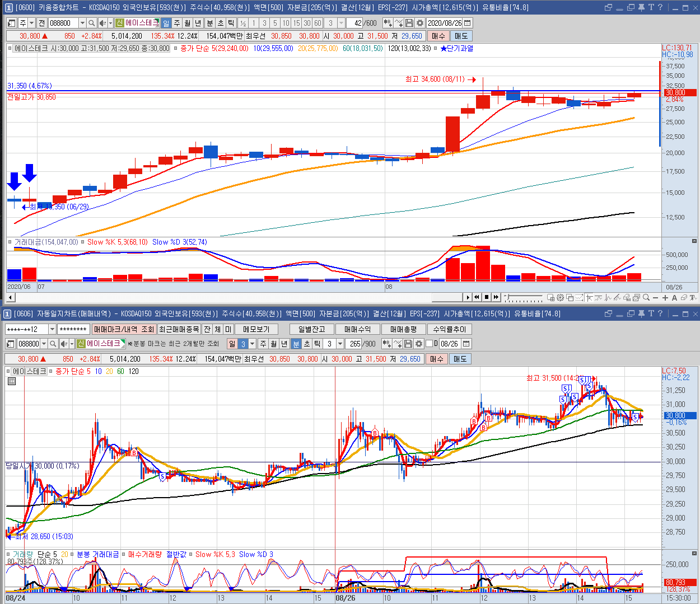Screen dimensions: 700x604
Task: Click the stock search magnifier in the top chart window
Action: coord(91,23)
